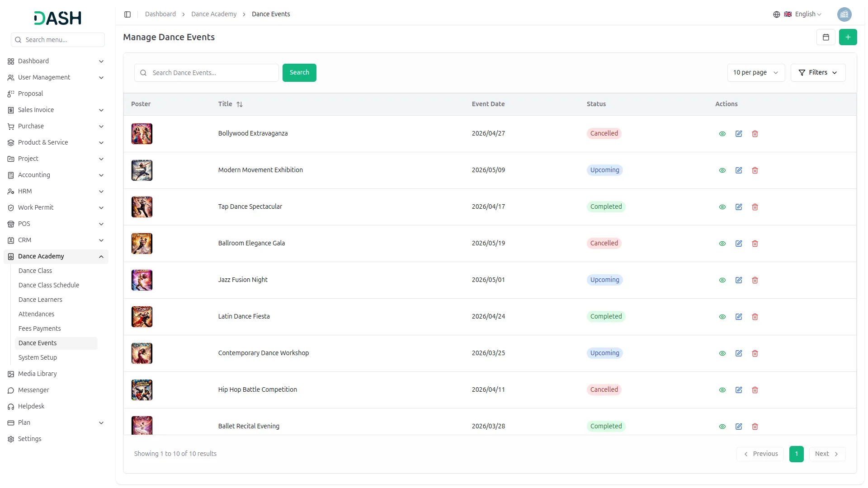This screenshot has height=488, width=868.
Task: Edit the Bollywood Extravaganza event
Action: pyautogui.click(x=739, y=134)
